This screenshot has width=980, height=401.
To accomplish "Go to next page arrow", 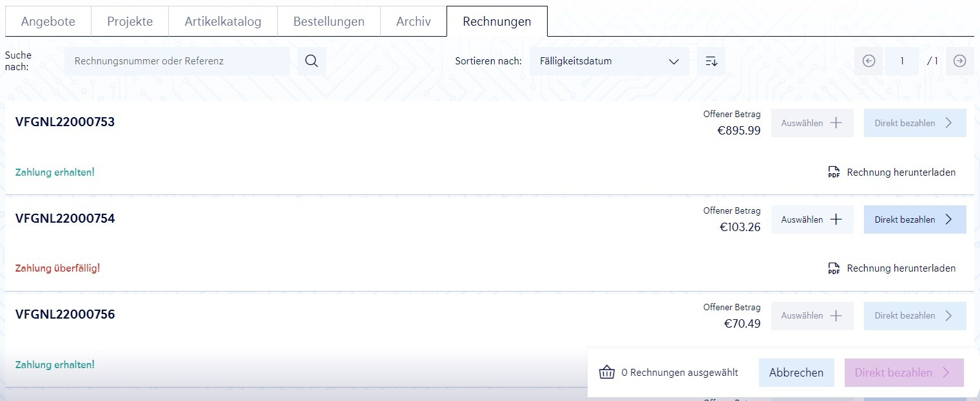I will pos(959,61).
